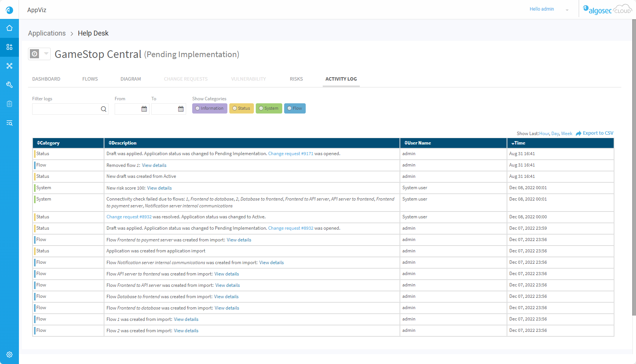
Task: Switch to the Risks tab
Action: click(x=296, y=79)
